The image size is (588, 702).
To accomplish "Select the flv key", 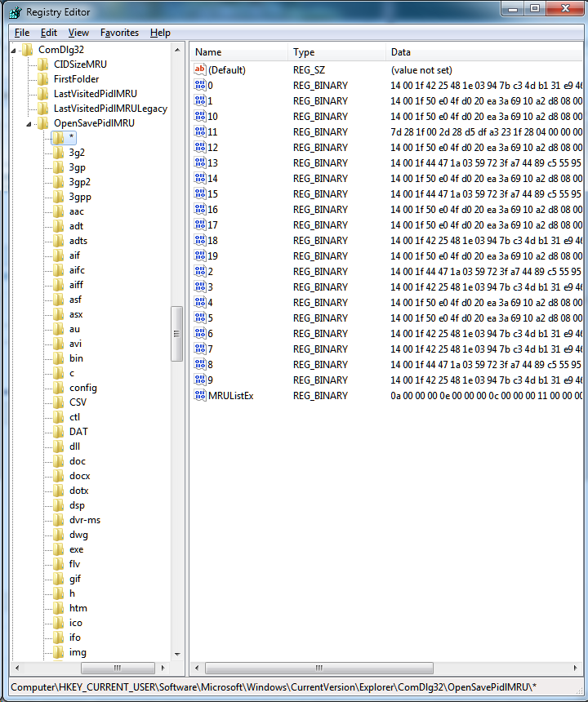I will [74, 564].
